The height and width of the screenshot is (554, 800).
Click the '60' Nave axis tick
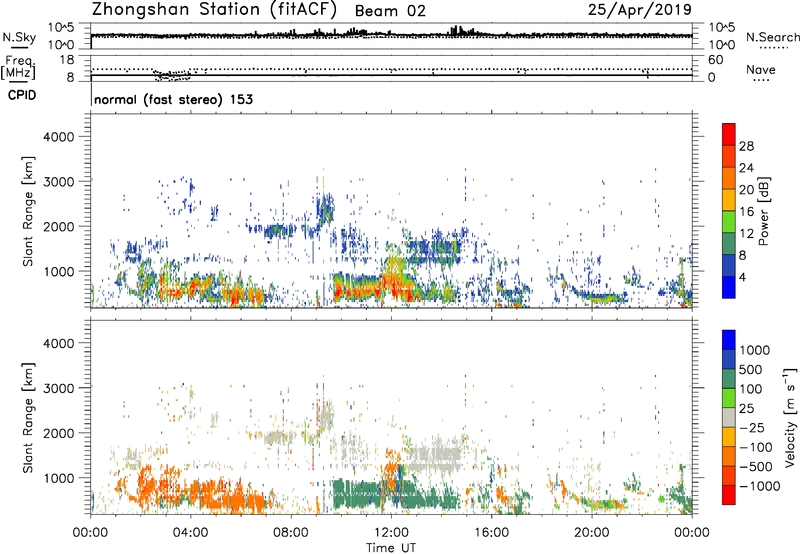tap(715, 60)
